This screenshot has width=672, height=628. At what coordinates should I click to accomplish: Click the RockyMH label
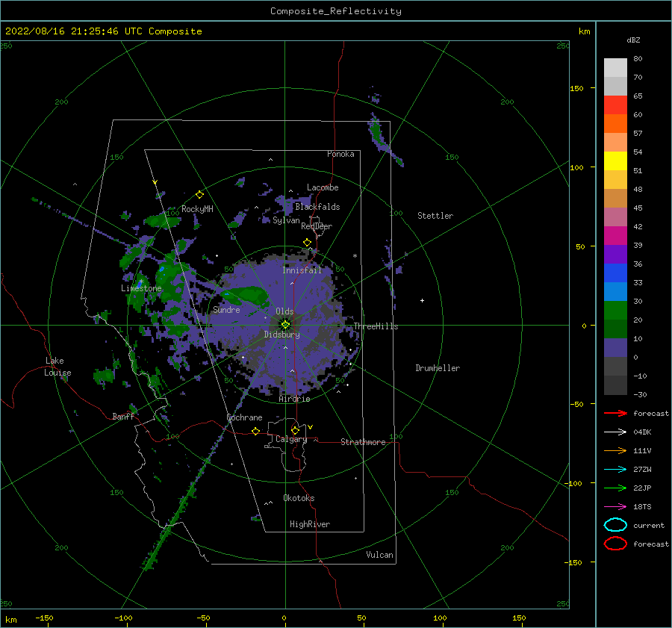197,209
